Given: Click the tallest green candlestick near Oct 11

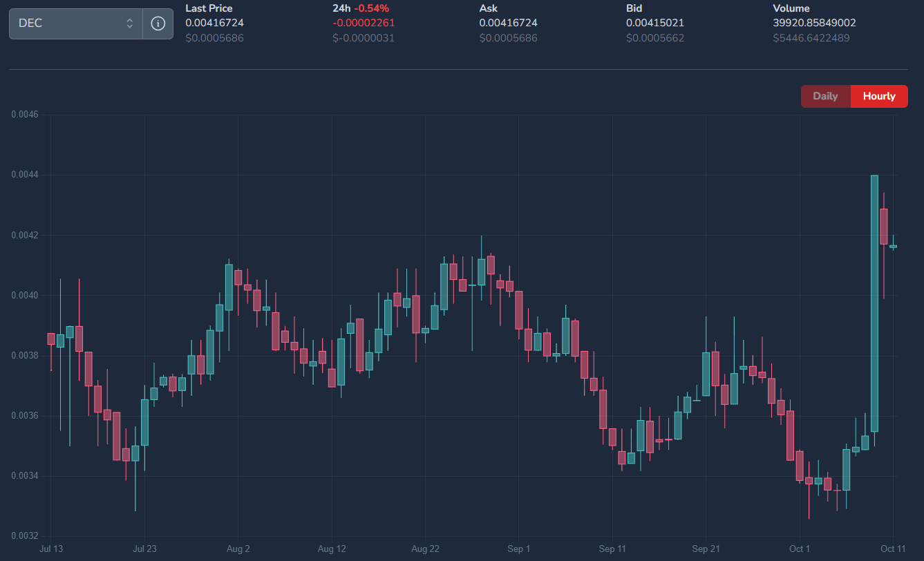Looking at the screenshot, I should pos(874,304).
